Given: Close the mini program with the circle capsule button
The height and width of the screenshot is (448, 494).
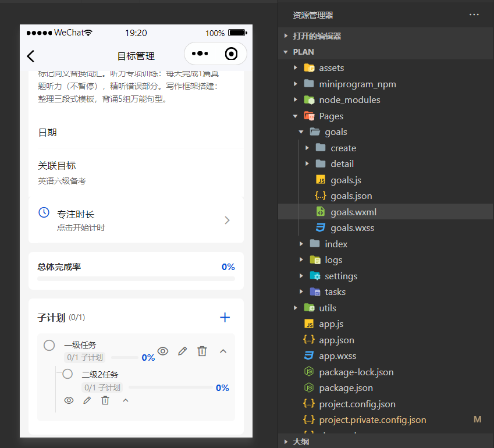Looking at the screenshot, I should (x=231, y=54).
